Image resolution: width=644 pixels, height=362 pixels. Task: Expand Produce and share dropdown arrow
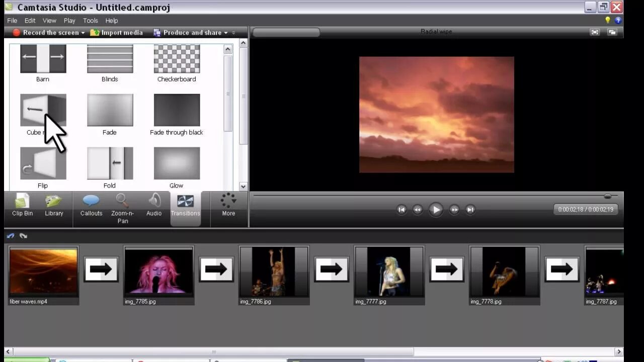(226, 33)
